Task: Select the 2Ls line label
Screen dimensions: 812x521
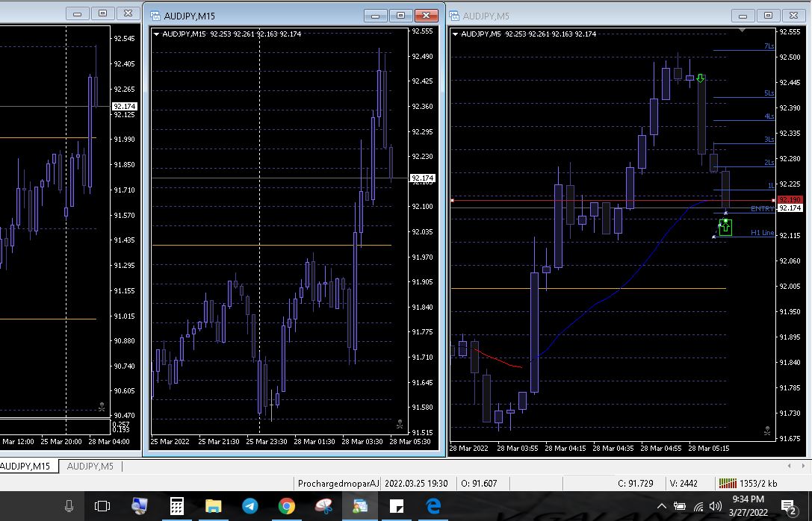Action: (x=769, y=163)
